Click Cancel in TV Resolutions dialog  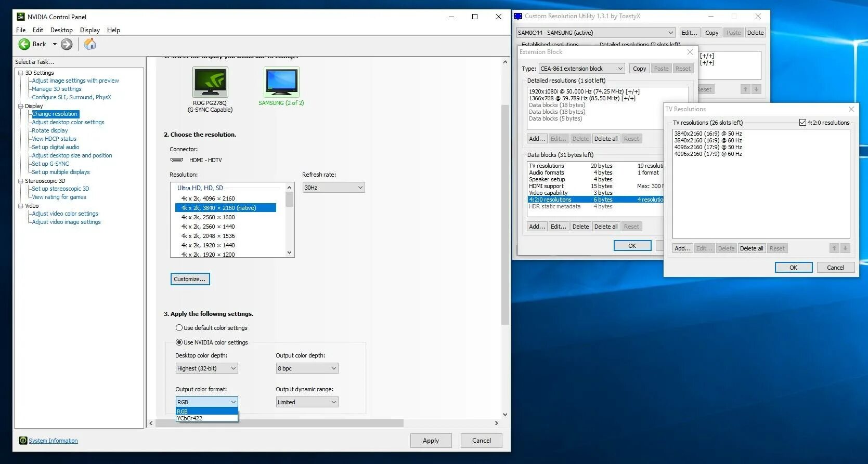(835, 268)
